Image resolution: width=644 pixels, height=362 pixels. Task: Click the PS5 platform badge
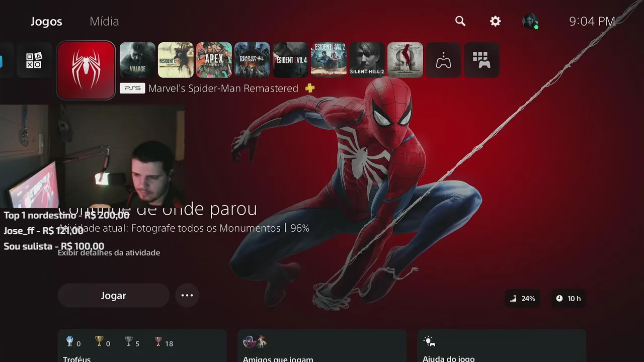coord(132,88)
